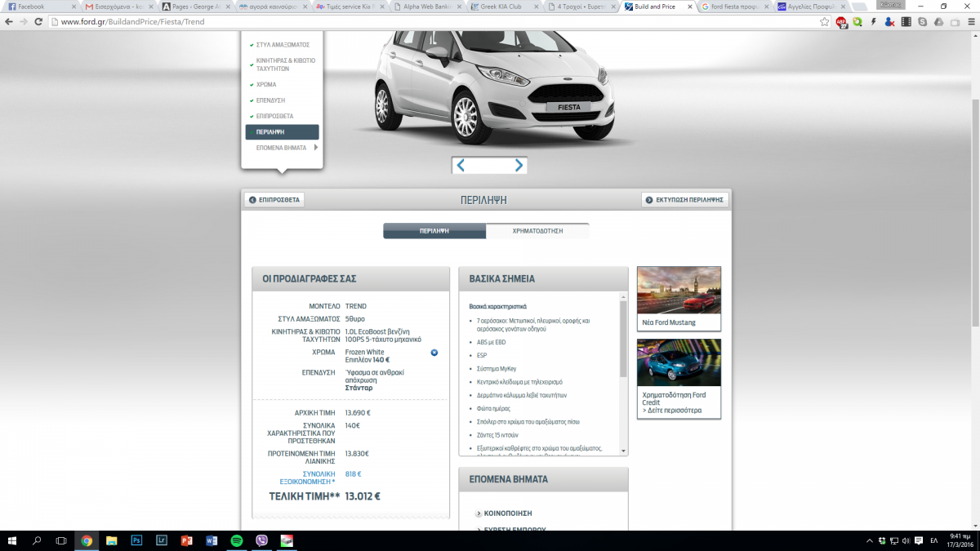Click the browser forward arrow
Viewport: 980px width, 551px height.
pos(24,21)
